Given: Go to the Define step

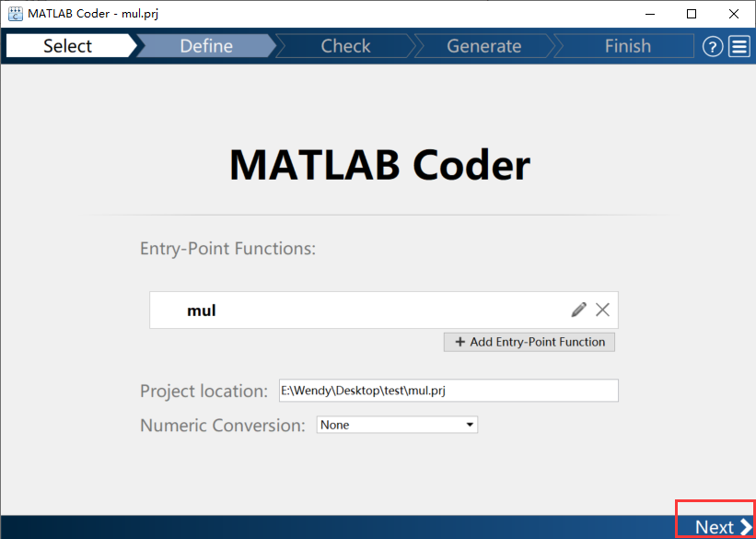Looking at the screenshot, I should [x=206, y=46].
